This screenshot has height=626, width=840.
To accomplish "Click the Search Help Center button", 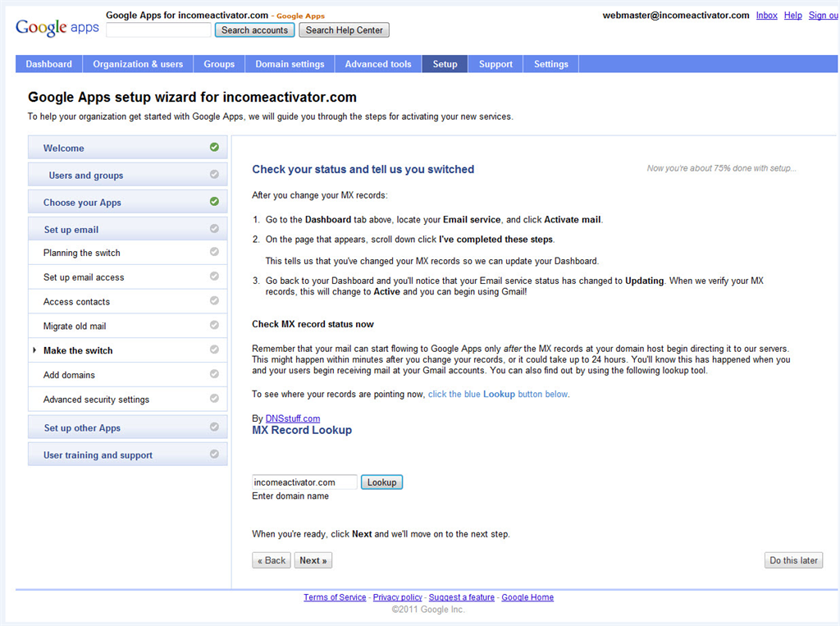I will click(344, 30).
